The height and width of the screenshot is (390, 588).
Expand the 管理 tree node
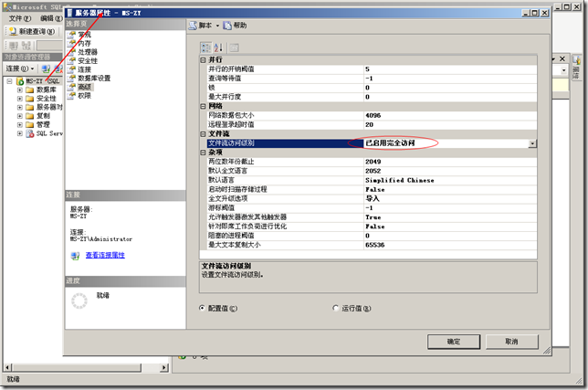tap(20, 124)
